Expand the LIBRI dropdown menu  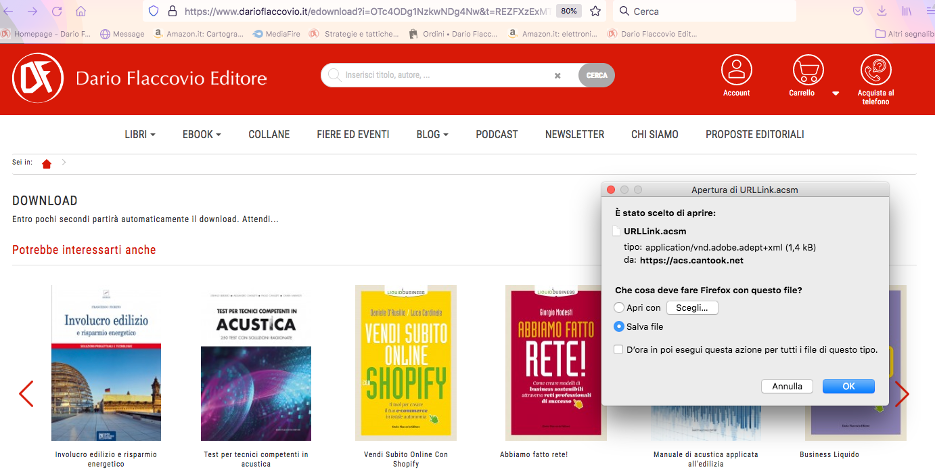tap(140, 134)
